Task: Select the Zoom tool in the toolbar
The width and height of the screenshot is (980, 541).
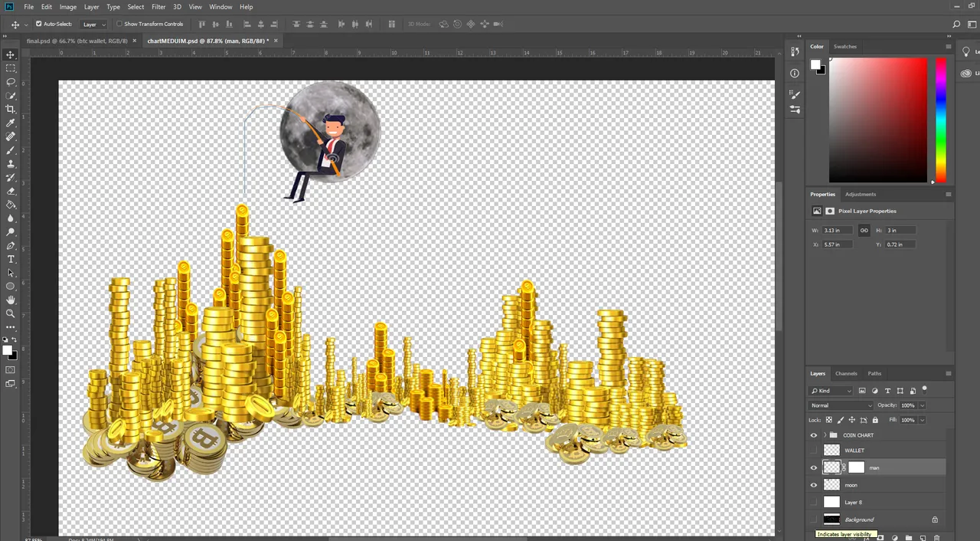Action: 11,313
